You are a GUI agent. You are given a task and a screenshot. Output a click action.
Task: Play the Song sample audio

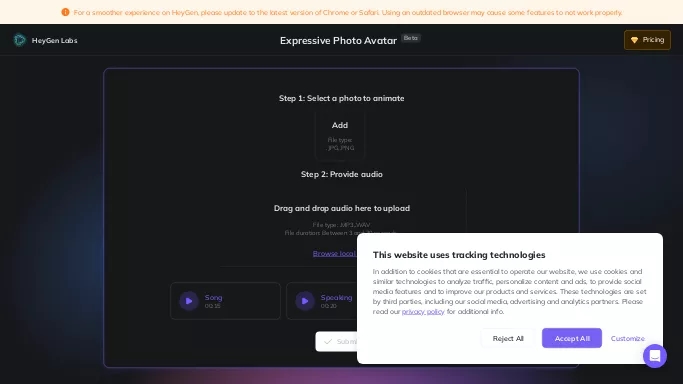[x=189, y=301]
